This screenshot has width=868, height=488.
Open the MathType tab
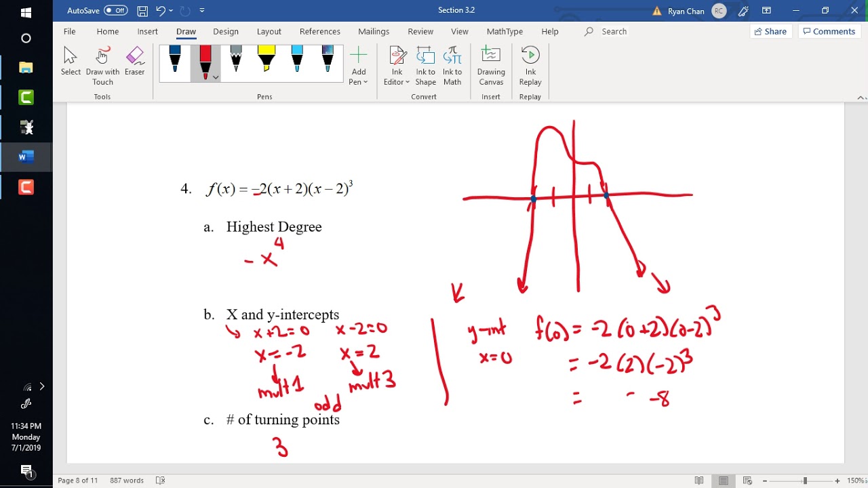pyautogui.click(x=505, y=31)
